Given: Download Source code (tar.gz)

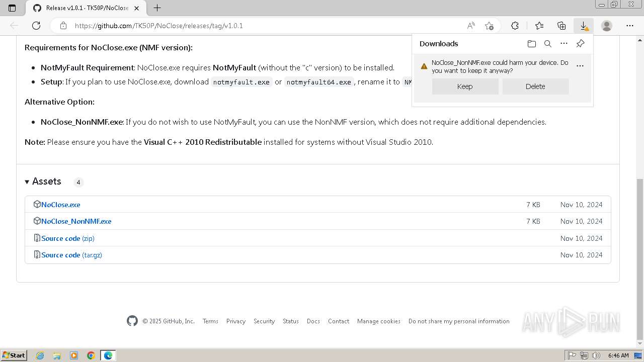Looking at the screenshot, I should (71, 255).
